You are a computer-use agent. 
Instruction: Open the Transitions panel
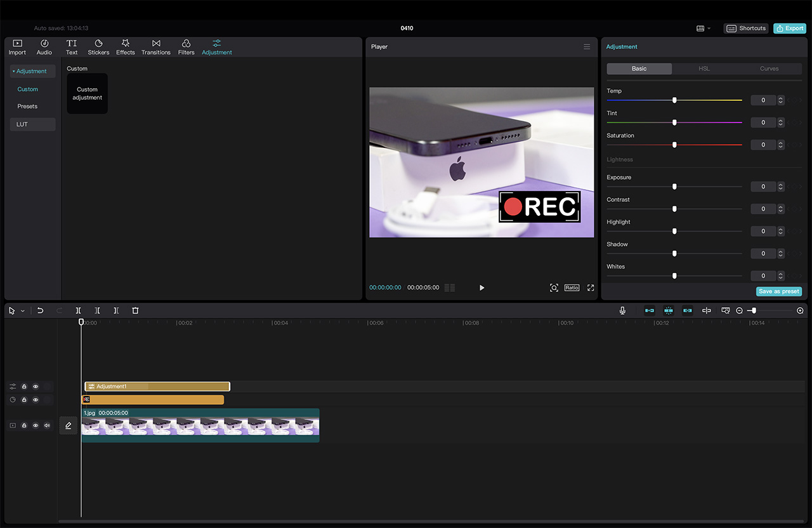tap(156, 47)
